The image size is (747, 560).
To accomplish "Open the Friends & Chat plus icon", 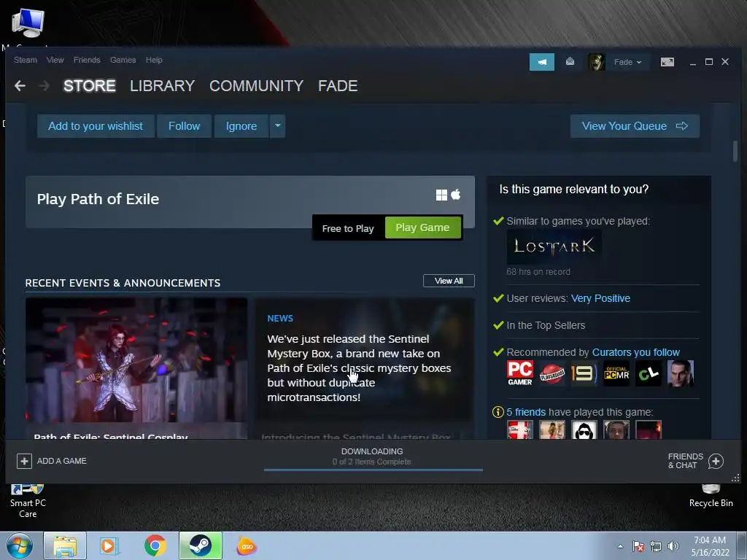I will [x=716, y=461].
